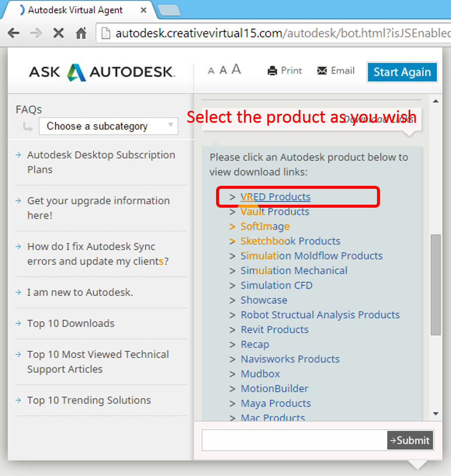This screenshot has width=451, height=476.
Task: Click the Submit button
Action: (x=410, y=440)
